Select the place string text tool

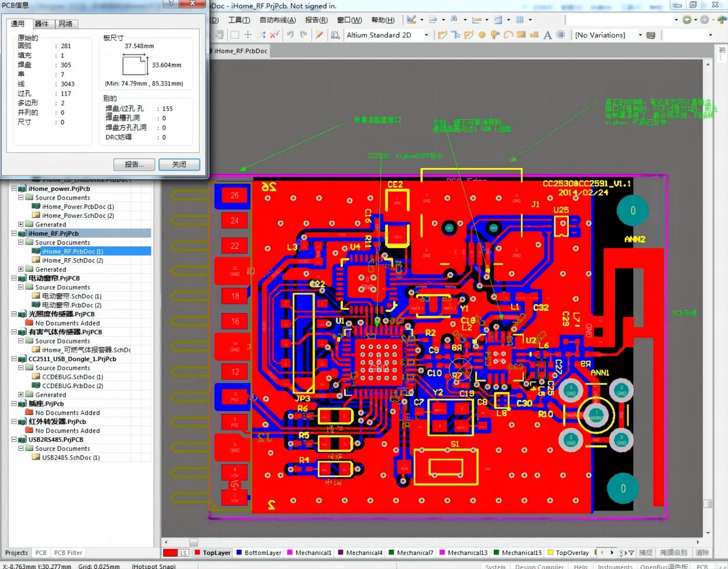pos(547,35)
